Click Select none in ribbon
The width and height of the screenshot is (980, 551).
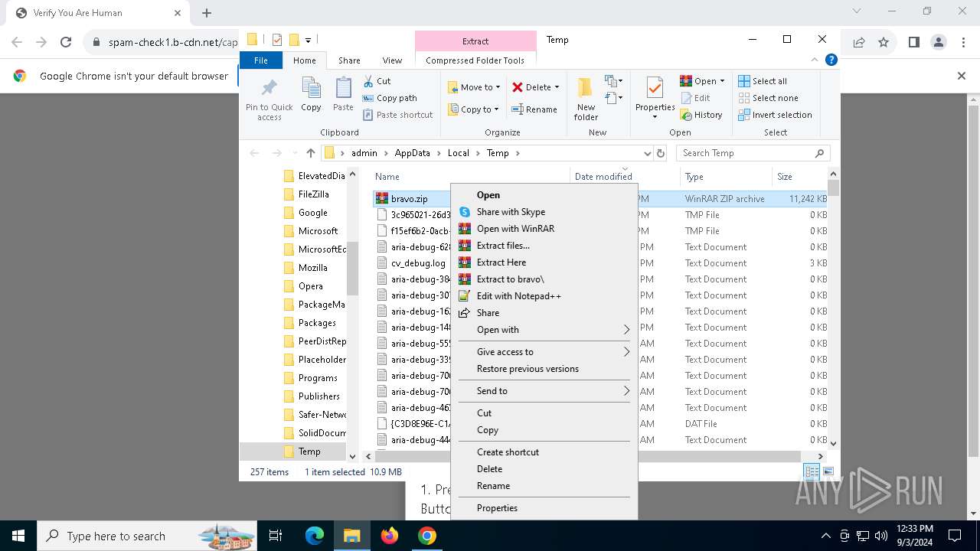click(768, 98)
